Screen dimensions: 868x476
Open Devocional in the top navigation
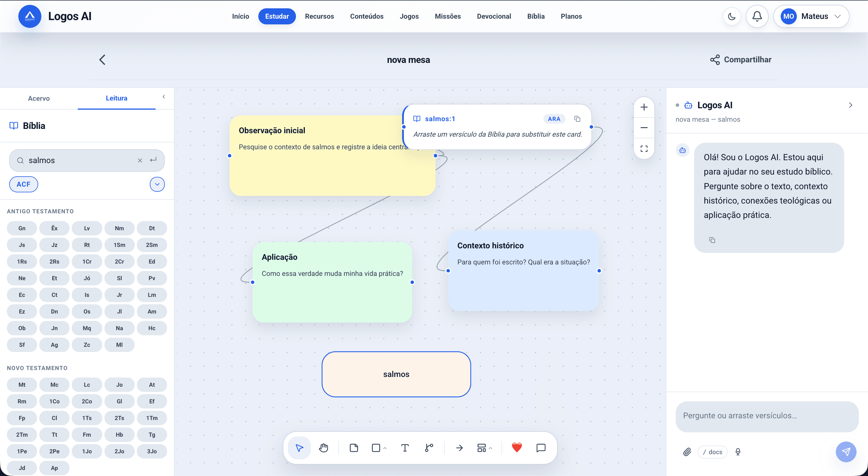[494, 16]
